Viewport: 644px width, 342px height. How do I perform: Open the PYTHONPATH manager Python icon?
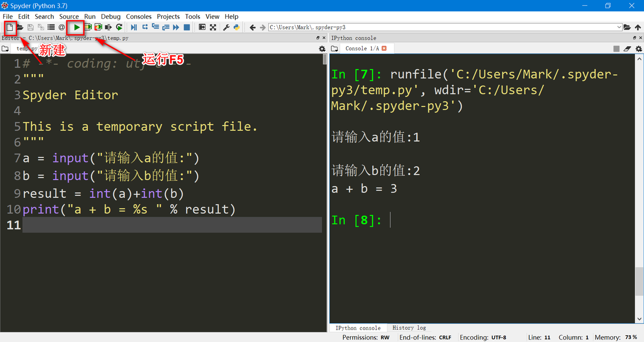pos(236,27)
